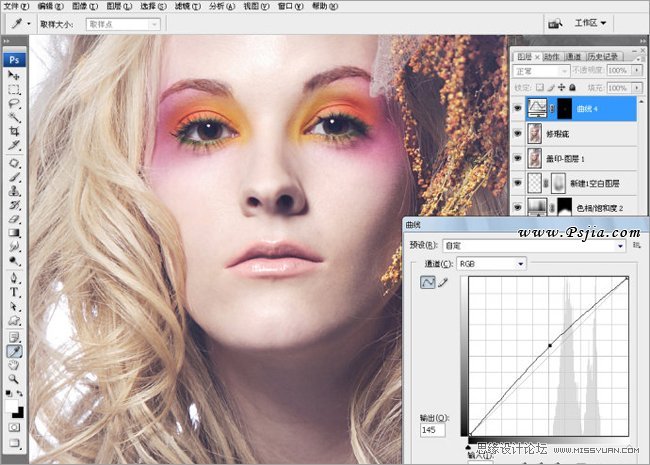Select the Move tool
Viewport: 650px width, 465px height.
(14, 75)
